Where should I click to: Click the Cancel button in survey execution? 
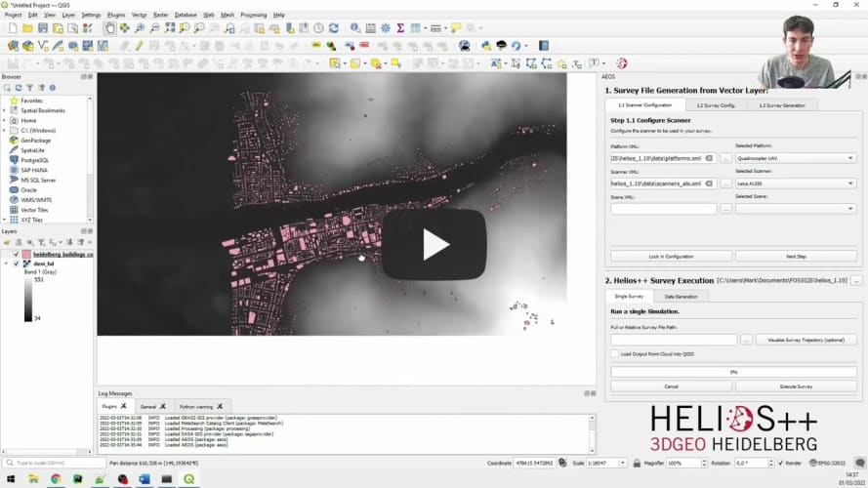click(x=671, y=386)
